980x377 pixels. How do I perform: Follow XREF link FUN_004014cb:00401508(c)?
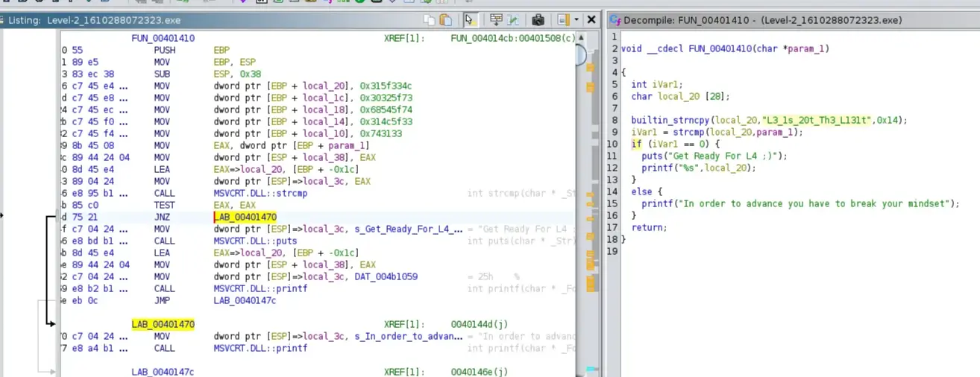pos(513,37)
